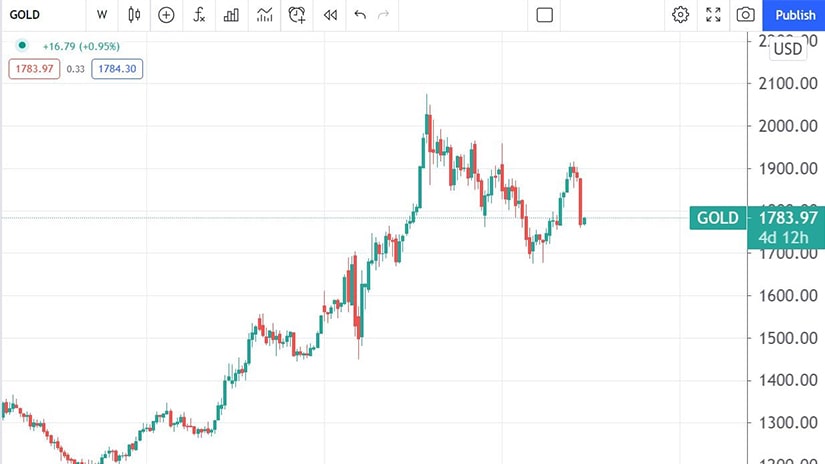The image size is (825, 464).
Task: Click the compare or add symbol icon
Action: [x=166, y=15]
